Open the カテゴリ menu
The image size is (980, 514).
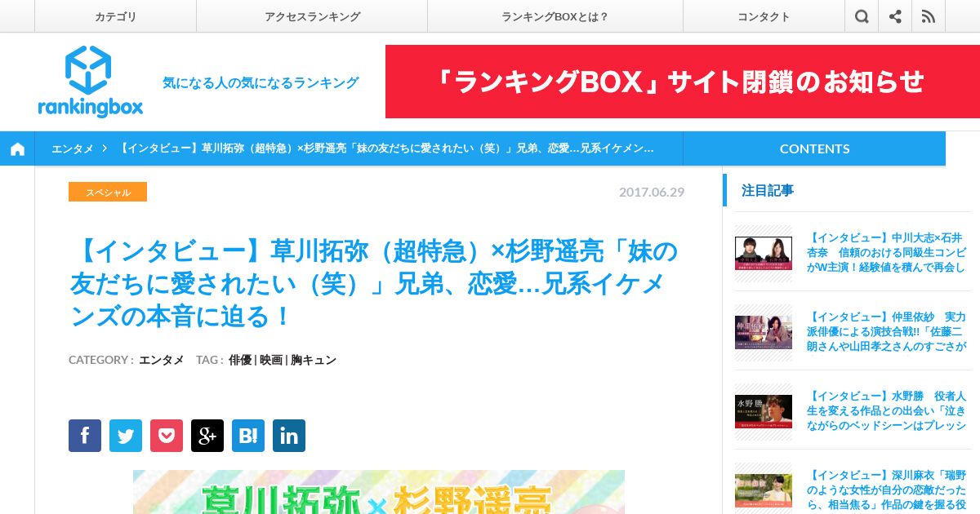coord(115,16)
